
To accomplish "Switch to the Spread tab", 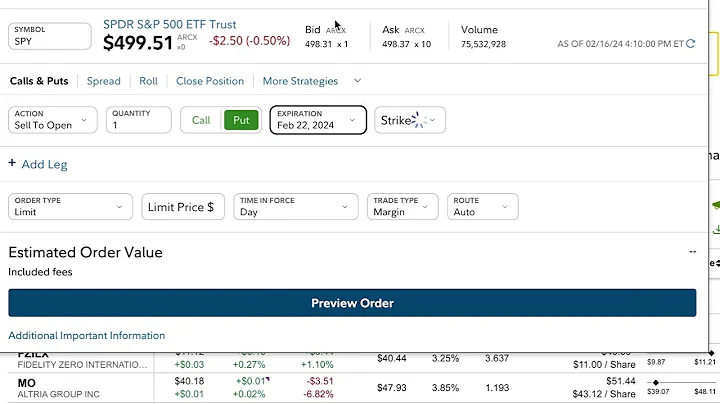I will [x=104, y=81].
